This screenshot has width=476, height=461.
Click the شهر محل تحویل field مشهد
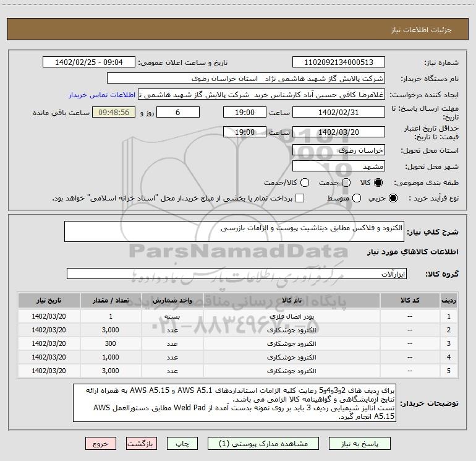click(338, 166)
